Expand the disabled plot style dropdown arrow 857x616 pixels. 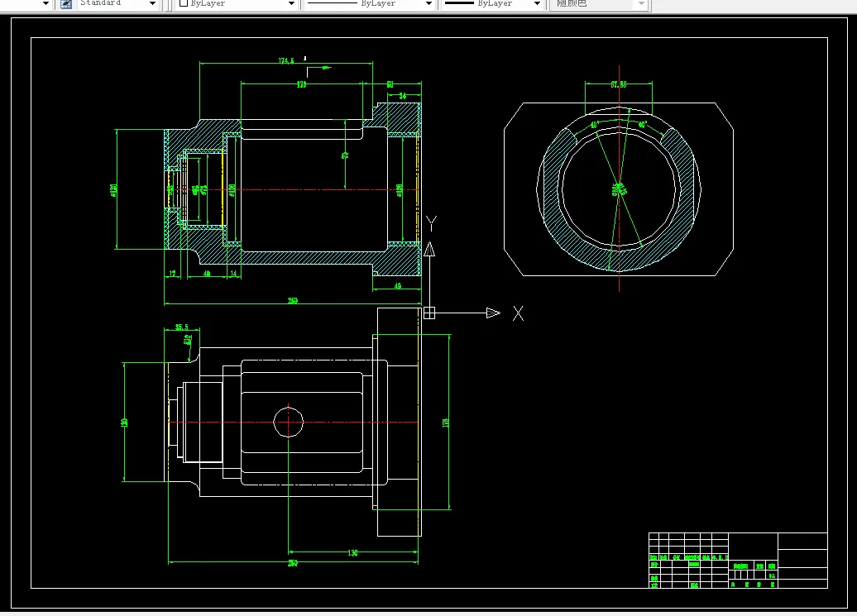[x=642, y=4]
